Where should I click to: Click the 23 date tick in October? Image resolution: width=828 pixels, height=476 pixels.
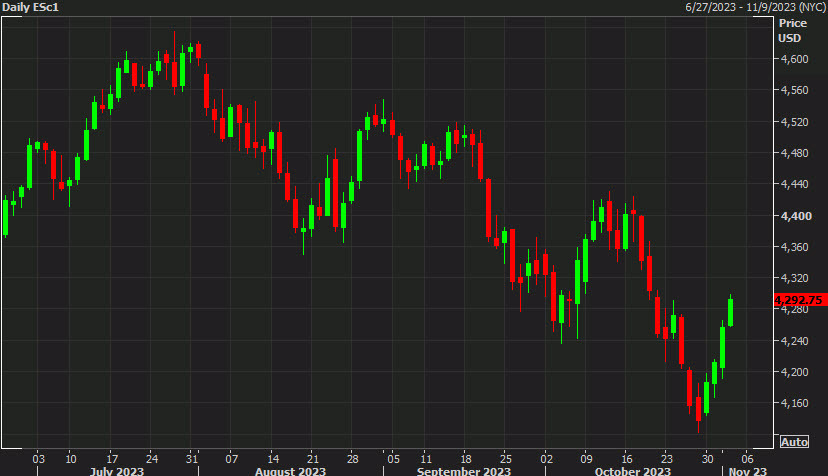(667, 459)
